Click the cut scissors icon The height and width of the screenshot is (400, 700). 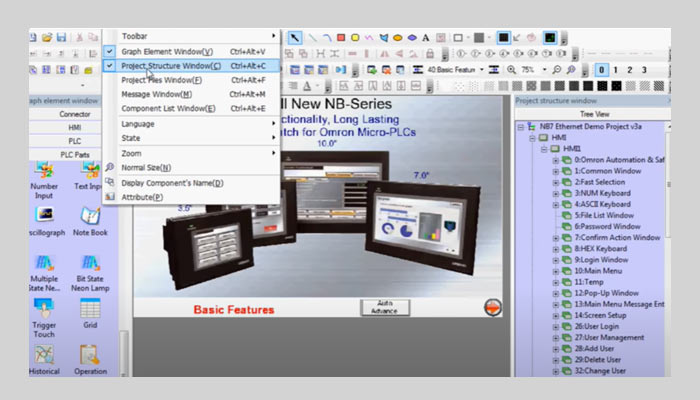[79, 37]
